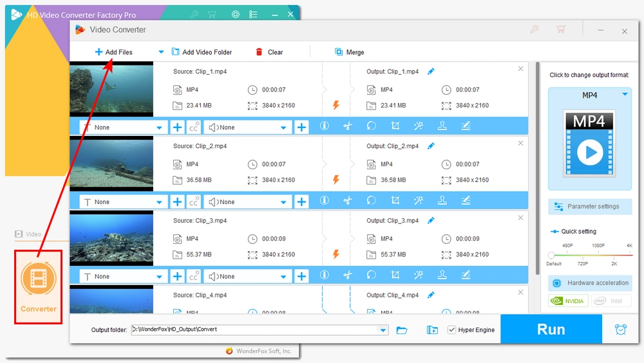Click the Merge button
The height and width of the screenshot is (363, 644).
tap(350, 52)
